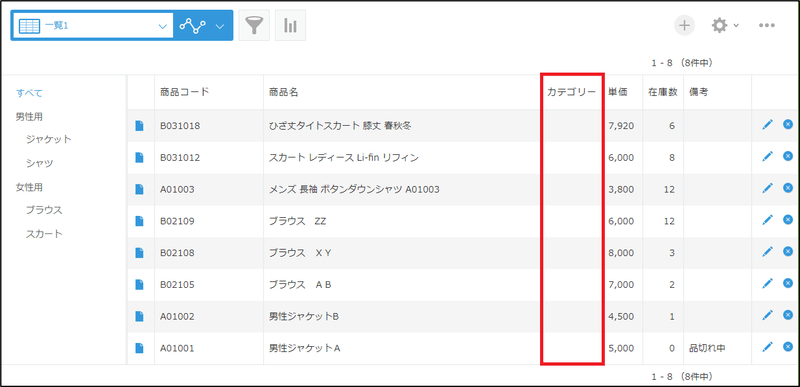
Task: Select すべて in the category tree
Action: (x=29, y=93)
